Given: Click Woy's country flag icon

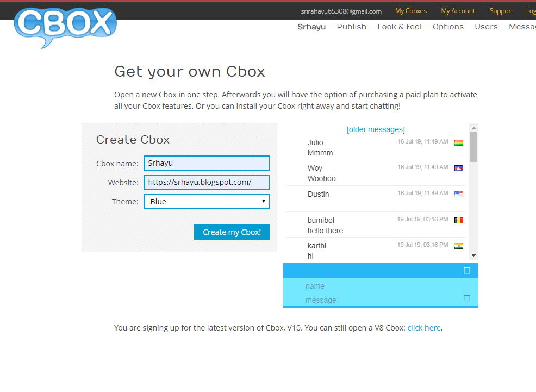Looking at the screenshot, I should (x=459, y=168).
